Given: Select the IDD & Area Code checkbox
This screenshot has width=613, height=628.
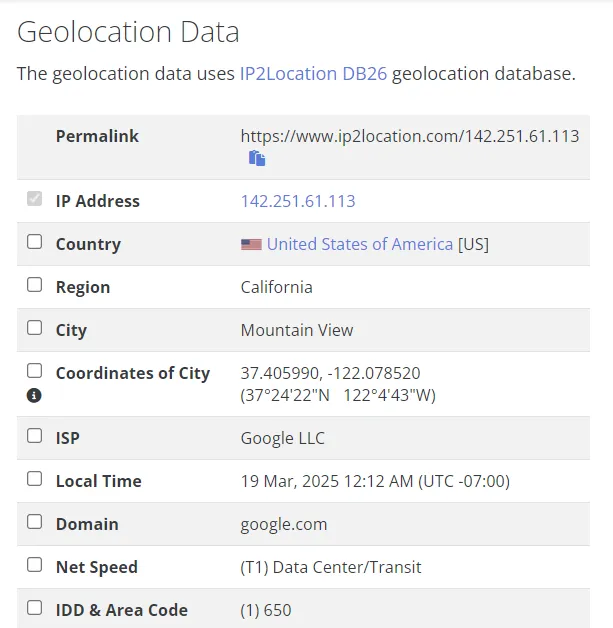Looking at the screenshot, I should pos(35,608).
